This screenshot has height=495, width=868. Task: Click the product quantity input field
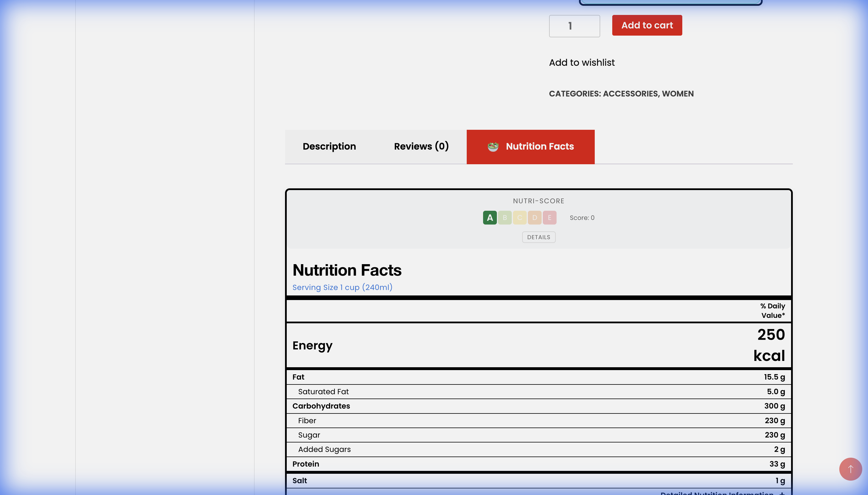click(x=574, y=26)
